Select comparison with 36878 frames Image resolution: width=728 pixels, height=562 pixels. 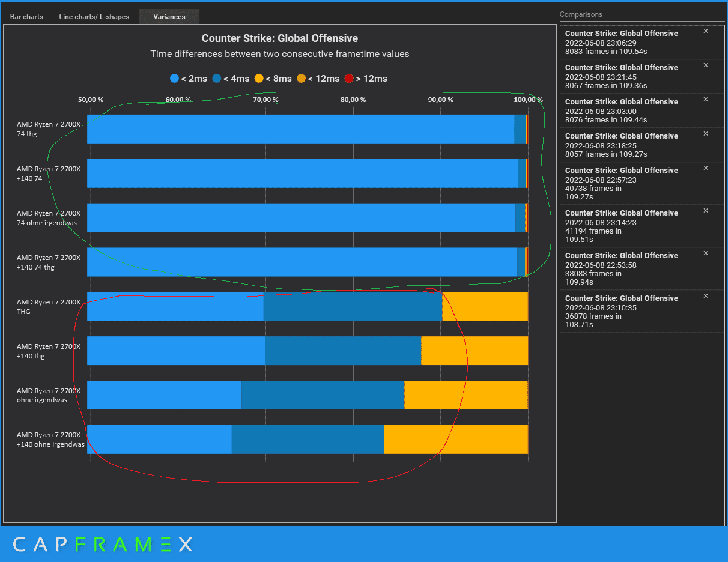[x=642, y=311]
